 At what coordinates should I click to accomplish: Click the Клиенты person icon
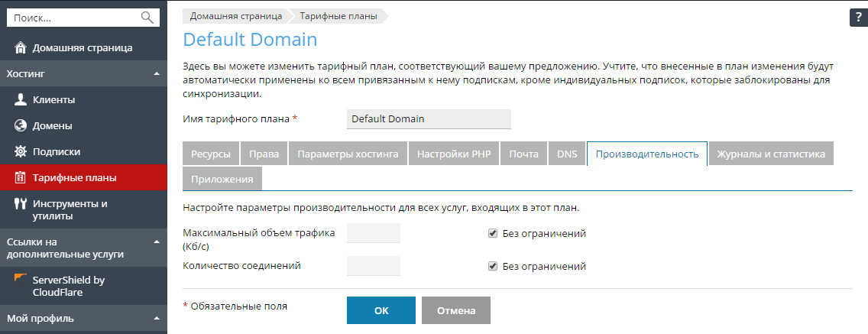click(x=21, y=99)
